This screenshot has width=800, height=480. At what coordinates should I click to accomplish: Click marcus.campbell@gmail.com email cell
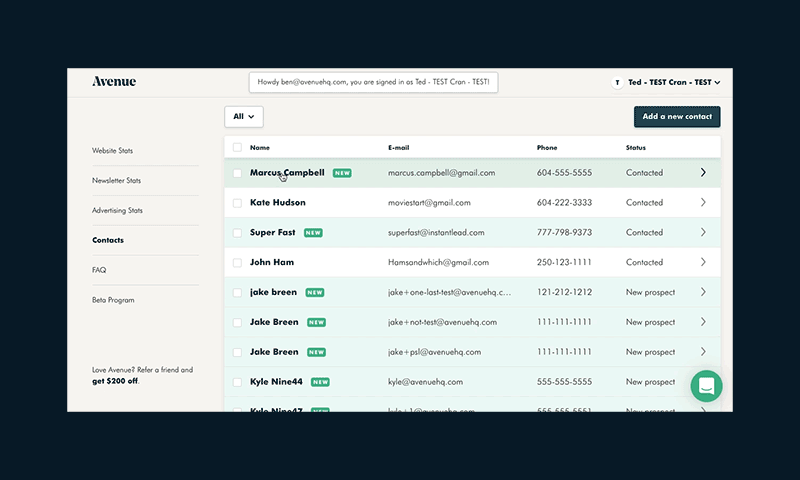pyautogui.click(x=441, y=173)
